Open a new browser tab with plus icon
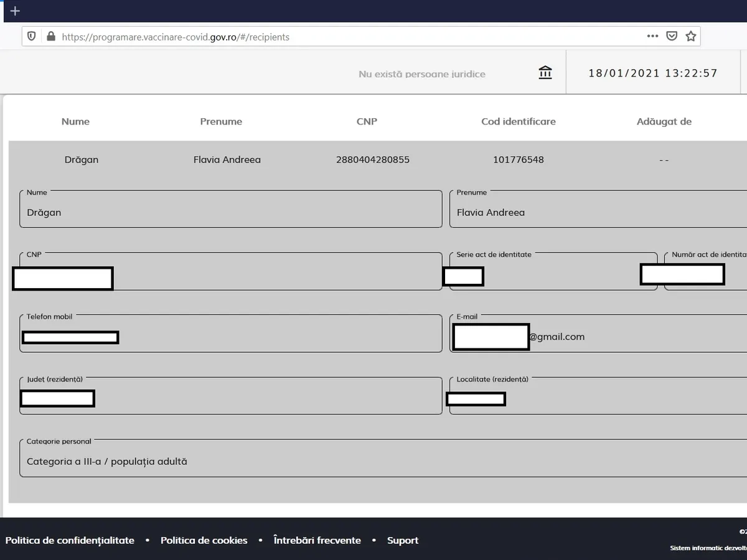This screenshot has height=560, width=747. [x=15, y=11]
